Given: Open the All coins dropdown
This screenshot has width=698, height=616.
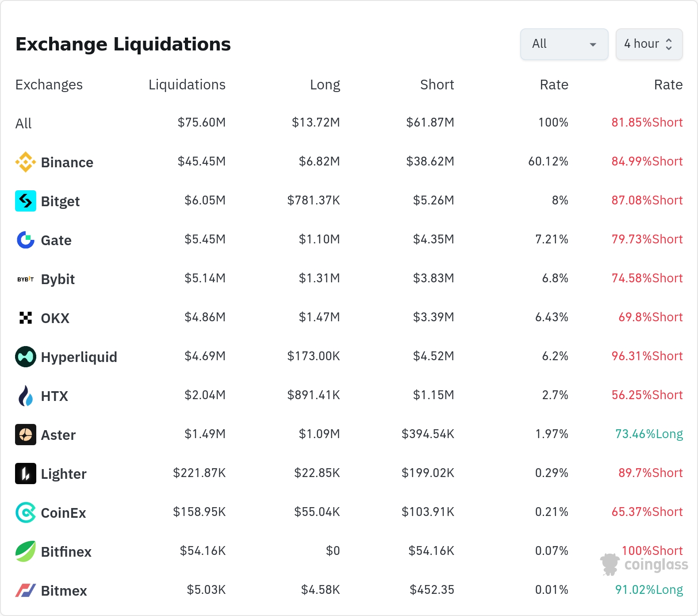Looking at the screenshot, I should (564, 44).
